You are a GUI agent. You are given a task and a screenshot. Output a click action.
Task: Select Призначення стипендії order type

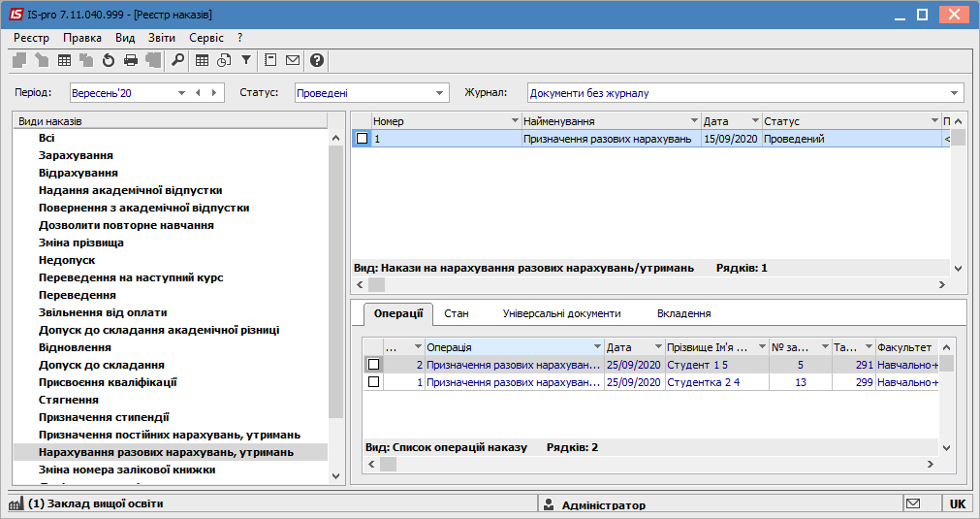coord(104,417)
